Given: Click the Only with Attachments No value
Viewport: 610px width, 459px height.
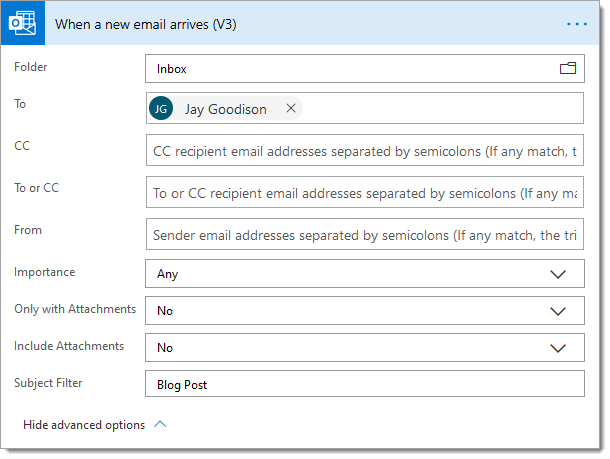Looking at the screenshot, I should pos(165,311).
